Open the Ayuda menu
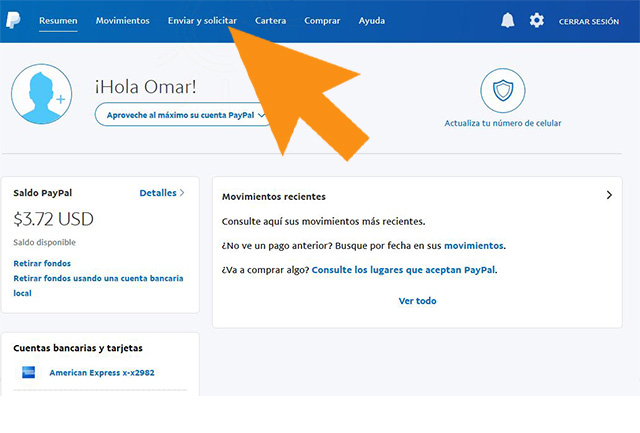640x433 pixels. [x=371, y=20]
